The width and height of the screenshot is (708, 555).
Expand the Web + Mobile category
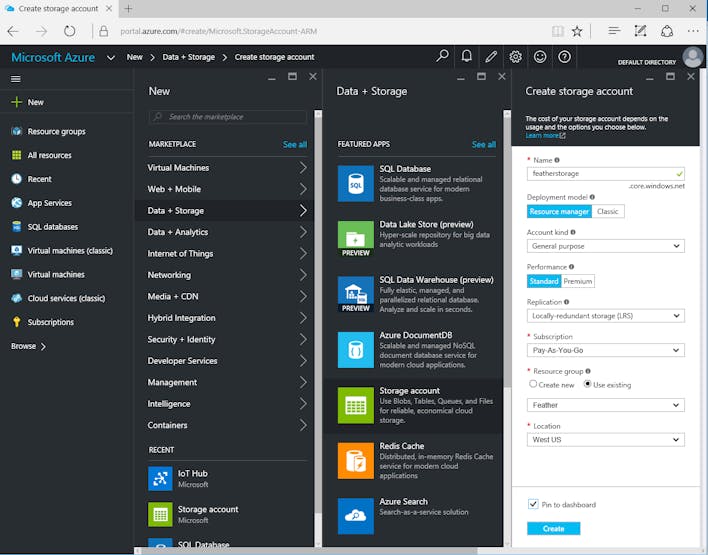point(227,189)
